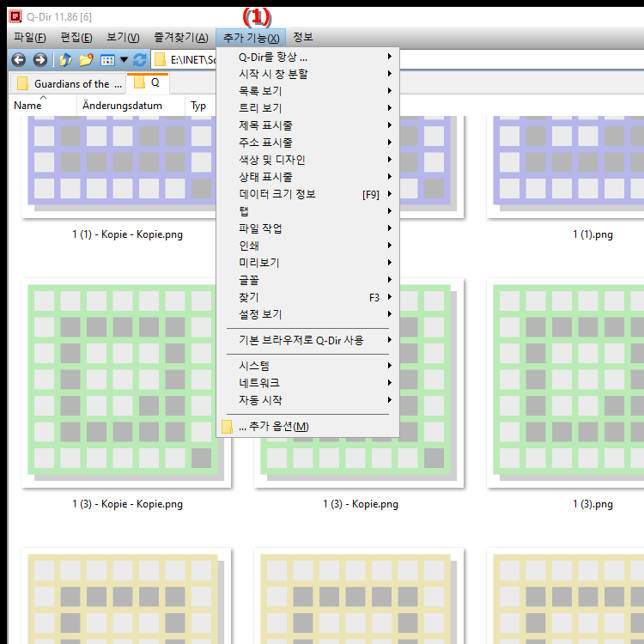Click the file name 1 (1).png
The image size is (644, 644).
tap(592, 234)
